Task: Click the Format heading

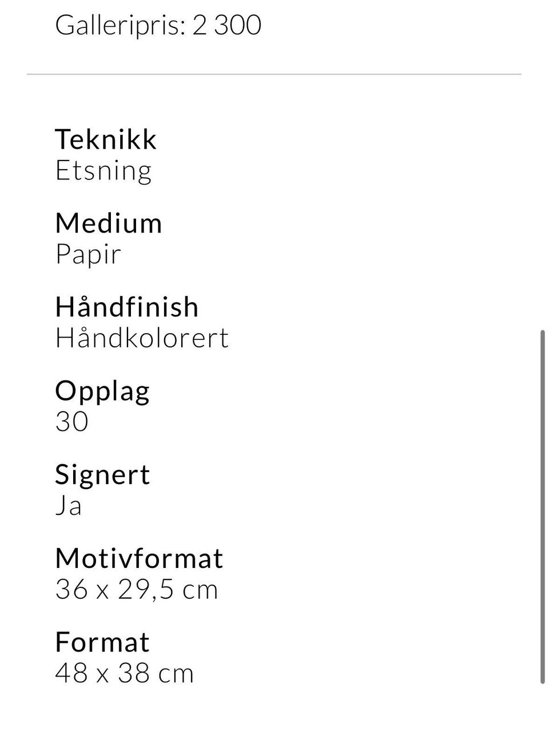Action: (102, 642)
